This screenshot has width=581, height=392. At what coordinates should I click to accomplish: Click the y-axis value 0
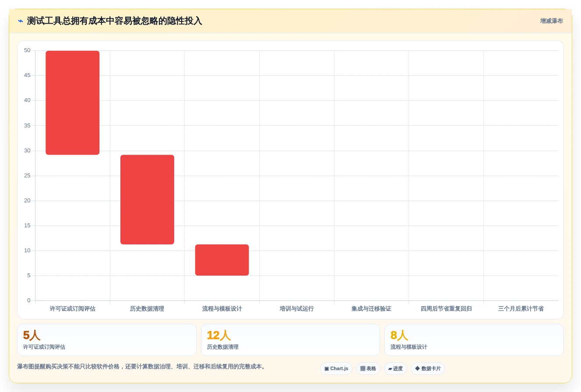29,300
